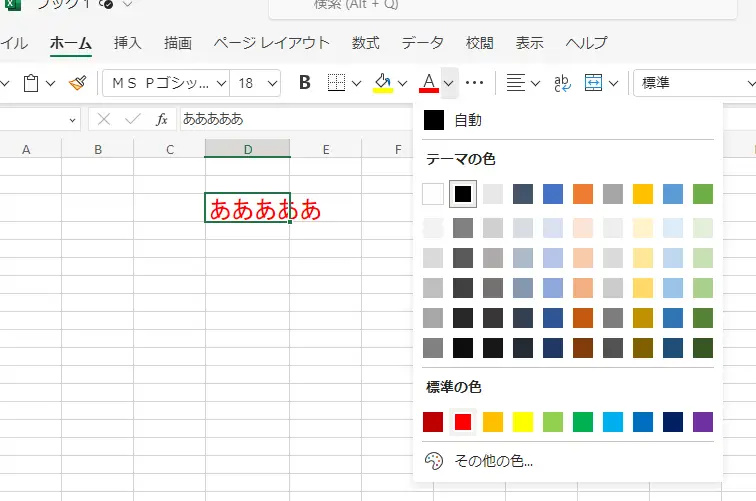
Task: Click the Excel app icon
Action: (x=13, y=4)
